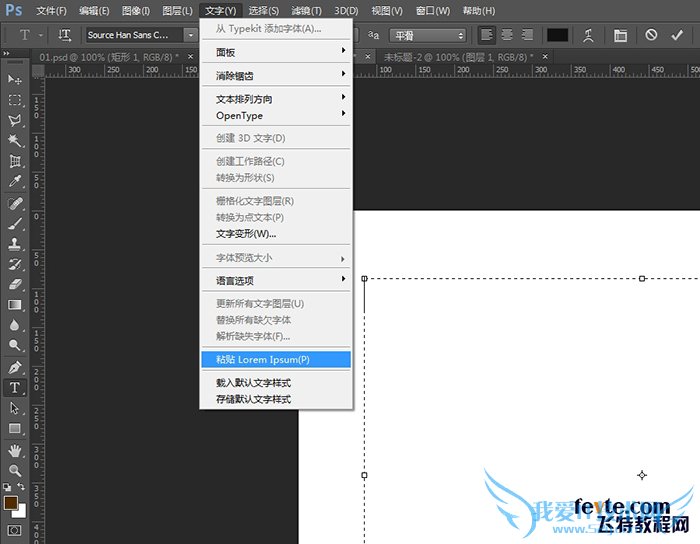The width and height of the screenshot is (700, 544).
Task: Select the Eyedropper tool
Action: click(14, 182)
